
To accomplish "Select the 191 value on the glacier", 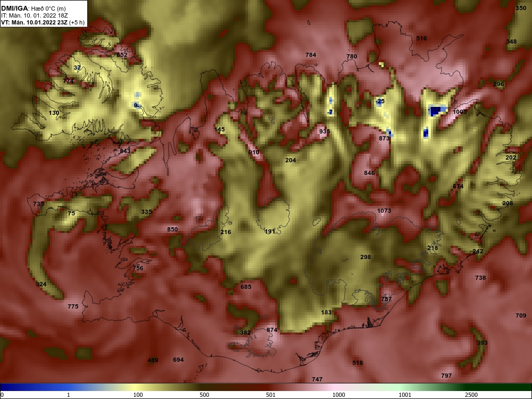I will [270, 231].
